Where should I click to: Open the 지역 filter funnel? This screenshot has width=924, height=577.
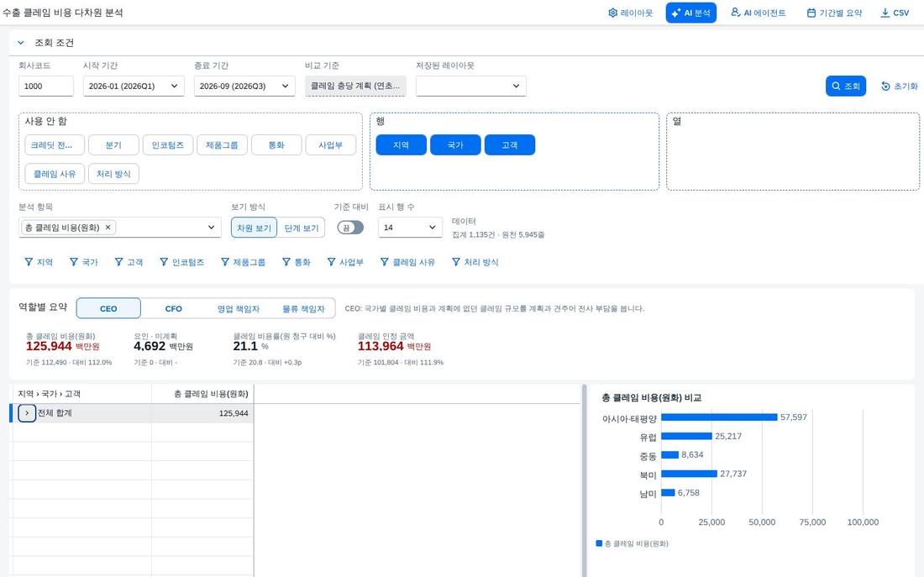tap(39, 262)
